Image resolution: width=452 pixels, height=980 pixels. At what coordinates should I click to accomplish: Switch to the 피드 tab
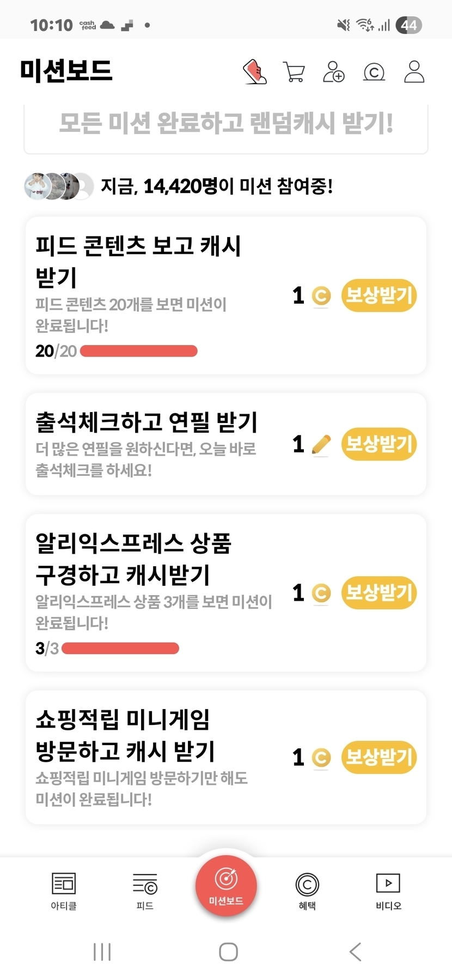[145, 891]
